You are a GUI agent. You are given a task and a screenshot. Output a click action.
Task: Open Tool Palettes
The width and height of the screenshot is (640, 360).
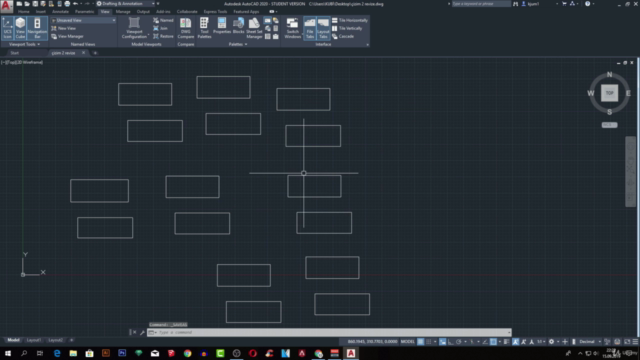coord(204,28)
